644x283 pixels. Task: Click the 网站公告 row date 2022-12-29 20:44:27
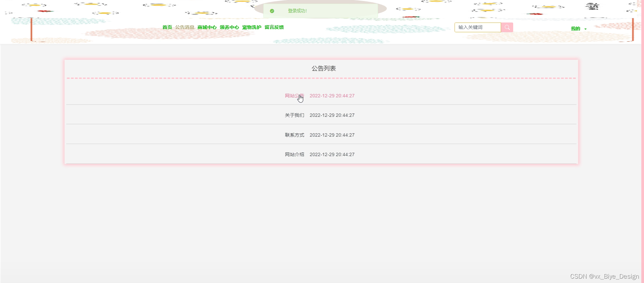point(332,96)
